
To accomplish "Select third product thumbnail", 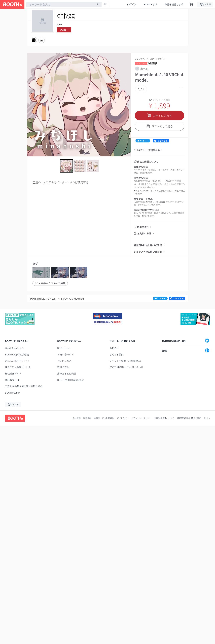I will click(x=93, y=166).
